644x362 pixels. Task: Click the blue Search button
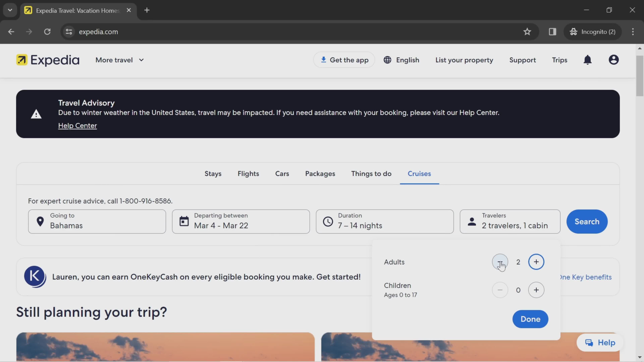(x=587, y=222)
